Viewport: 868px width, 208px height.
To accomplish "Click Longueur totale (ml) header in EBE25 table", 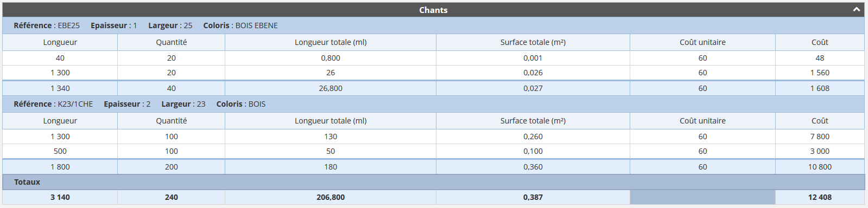I will tap(331, 42).
